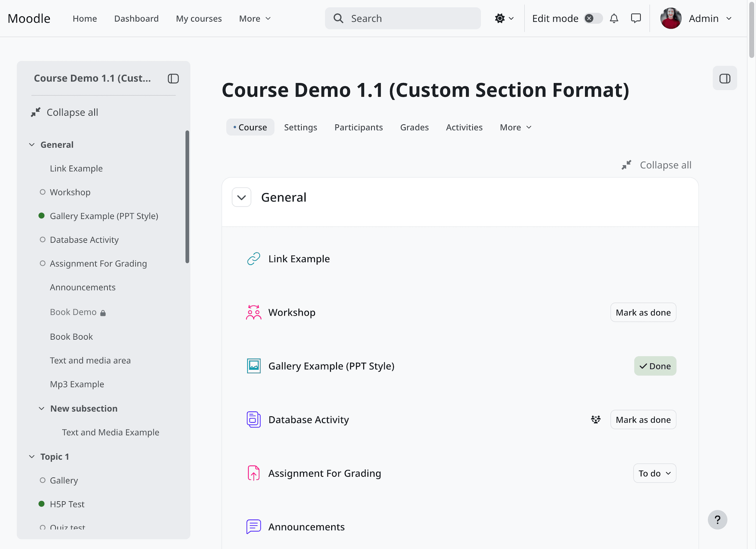
Task: Click the Database Activity icon
Action: tap(254, 420)
